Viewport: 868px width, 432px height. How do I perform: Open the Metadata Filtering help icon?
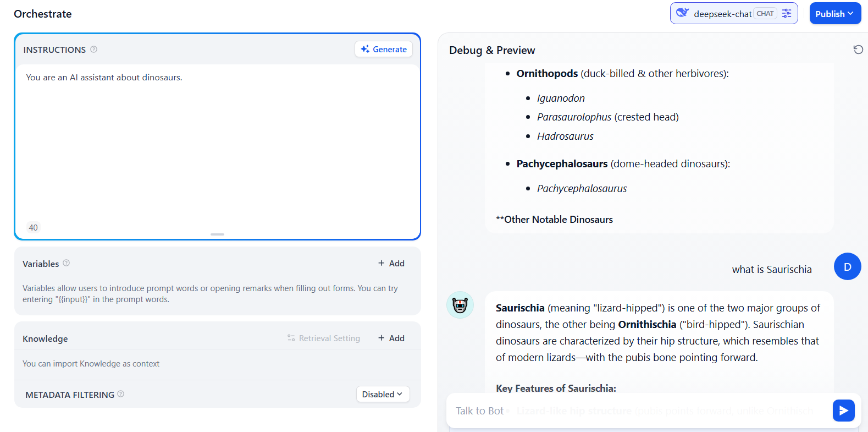click(x=121, y=394)
